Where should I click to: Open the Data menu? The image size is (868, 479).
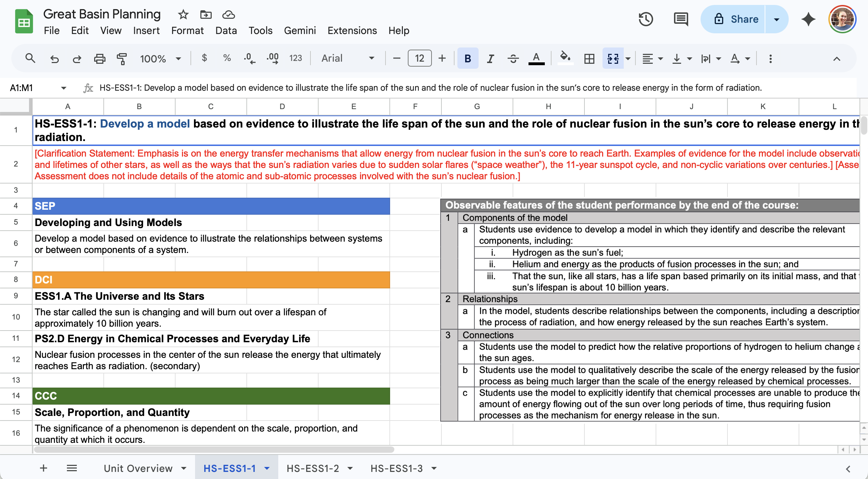tap(226, 30)
